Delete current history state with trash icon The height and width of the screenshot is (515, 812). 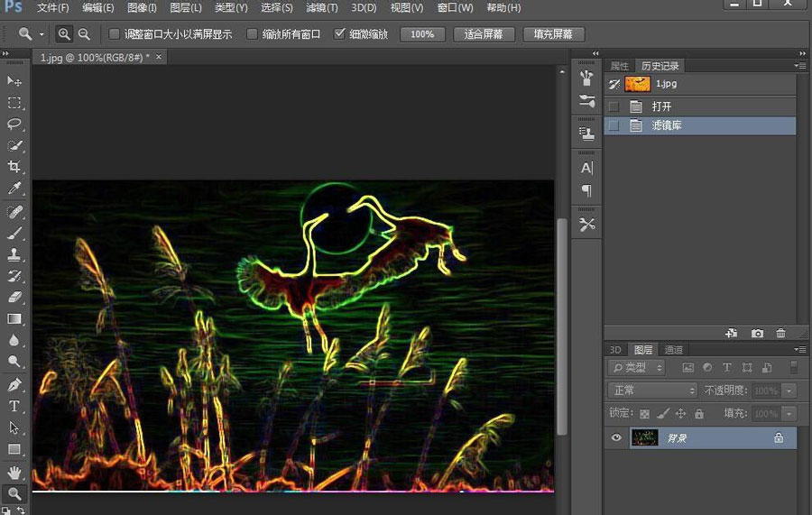click(780, 334)
